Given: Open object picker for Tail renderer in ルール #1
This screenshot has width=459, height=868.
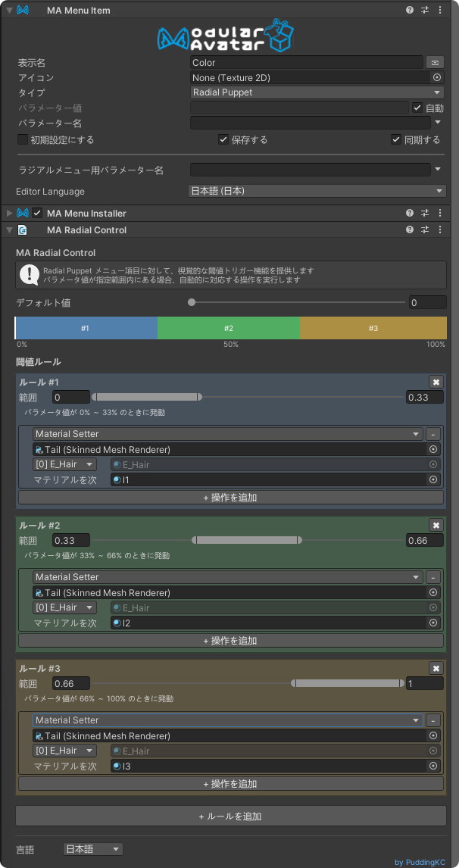Looking at the screenshot, I should 433,449.
